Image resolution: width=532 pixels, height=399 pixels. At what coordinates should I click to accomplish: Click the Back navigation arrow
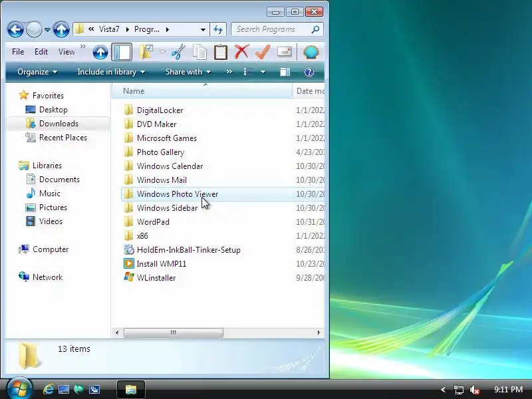coord(15,29)
